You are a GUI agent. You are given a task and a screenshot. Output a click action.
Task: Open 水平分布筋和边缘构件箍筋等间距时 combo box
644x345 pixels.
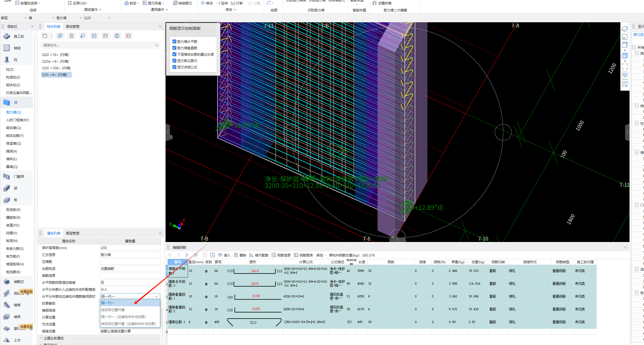click(130, 296)
